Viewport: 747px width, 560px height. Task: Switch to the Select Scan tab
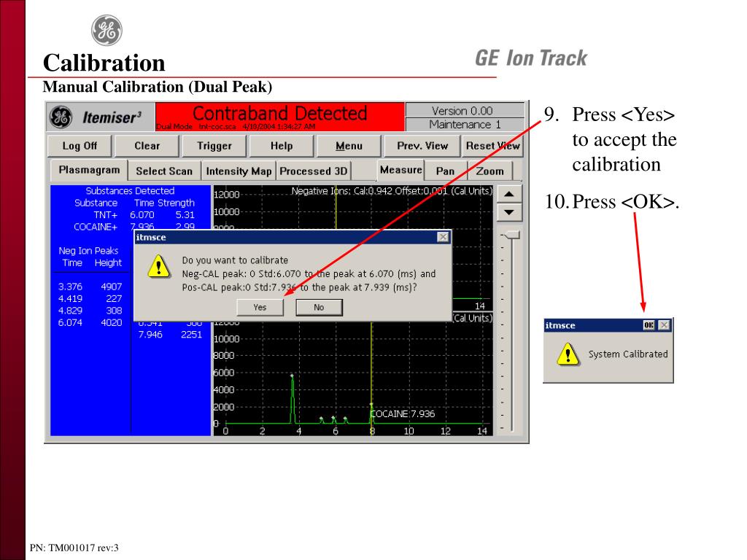[x=164, y=171]
